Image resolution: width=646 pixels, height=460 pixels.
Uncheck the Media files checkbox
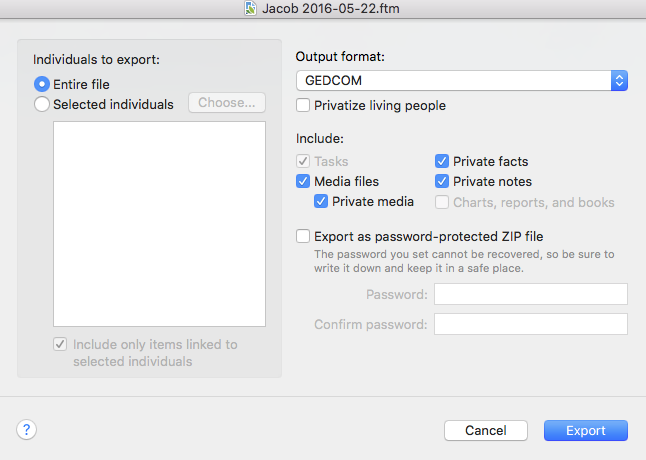tap(303, 181)
